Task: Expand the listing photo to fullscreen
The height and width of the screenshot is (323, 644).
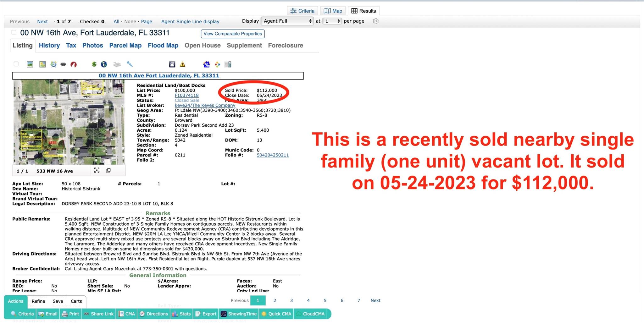Action: [97, 170]
